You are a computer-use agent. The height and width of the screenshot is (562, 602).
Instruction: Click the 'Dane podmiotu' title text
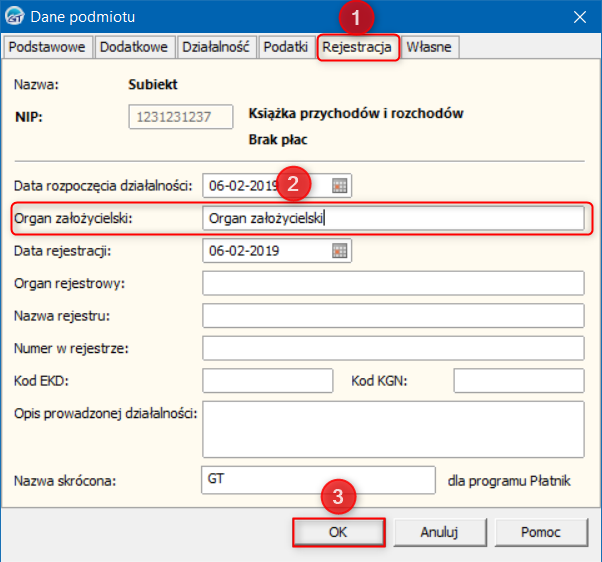coord(83,17)
